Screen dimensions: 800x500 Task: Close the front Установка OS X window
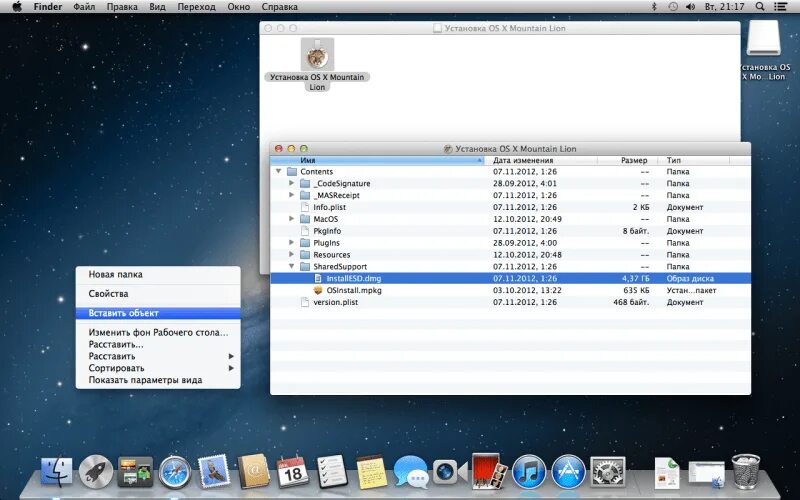tap(279, 148)
